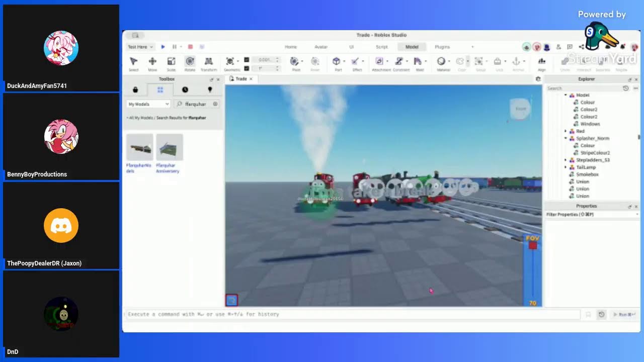Click the share icon in top bar
Screen dimensions: 644x362
point(582,47)
